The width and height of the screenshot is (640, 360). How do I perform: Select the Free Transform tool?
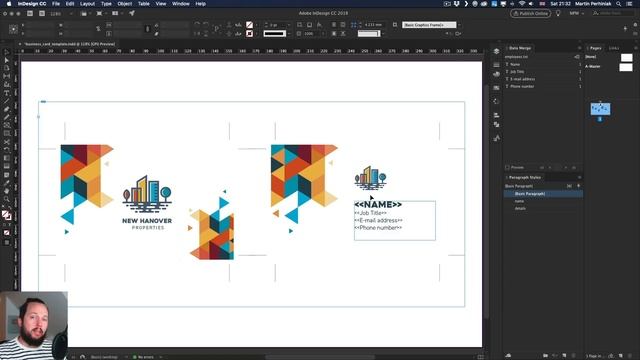[7, 150]
